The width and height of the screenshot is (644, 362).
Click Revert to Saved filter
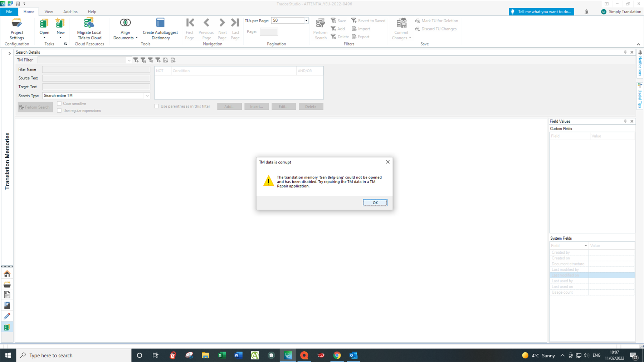coord(368,21)
